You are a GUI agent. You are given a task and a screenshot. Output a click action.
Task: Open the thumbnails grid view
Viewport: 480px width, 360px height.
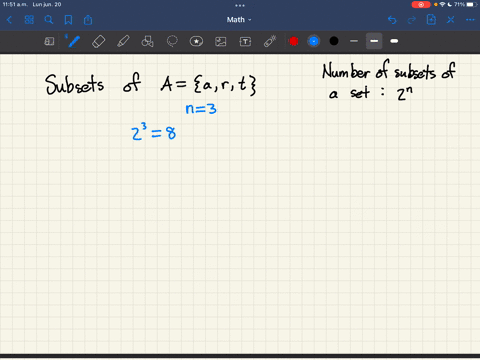pyautogui.click(x=29, y=20)
